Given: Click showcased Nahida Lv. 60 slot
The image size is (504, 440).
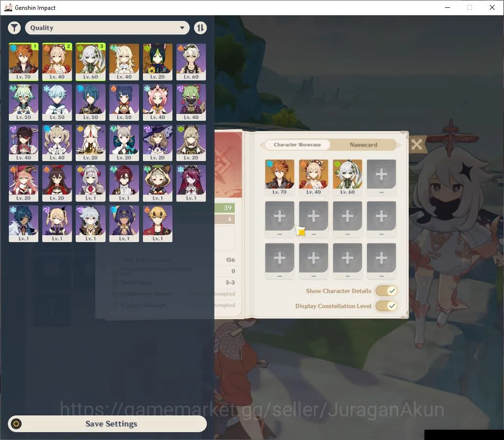Looking at the screenshot, I should (347, 177).
